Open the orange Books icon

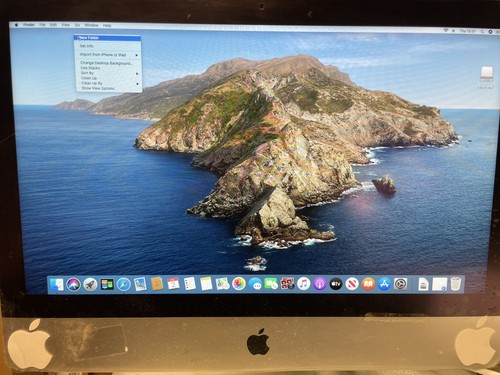368,284
